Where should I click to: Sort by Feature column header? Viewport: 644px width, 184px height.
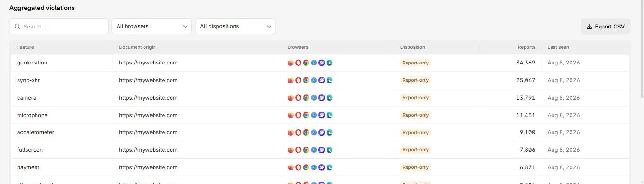click(26, 47)
